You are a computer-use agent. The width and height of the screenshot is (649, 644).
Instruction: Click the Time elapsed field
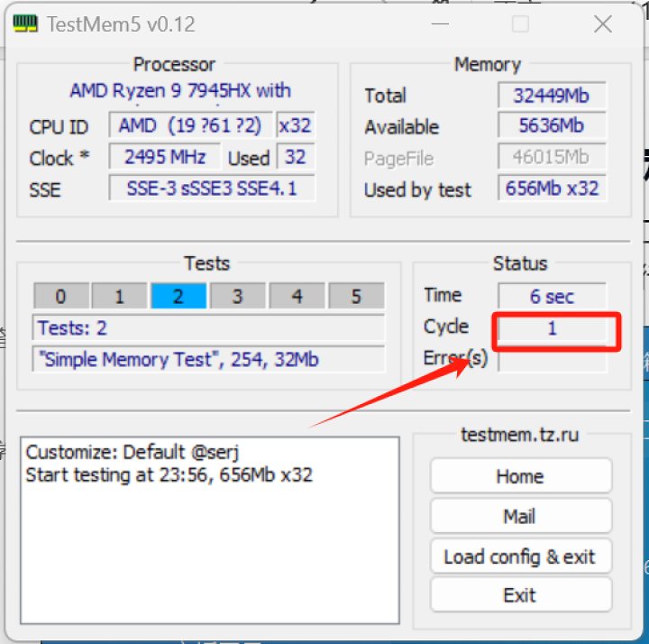552,296
